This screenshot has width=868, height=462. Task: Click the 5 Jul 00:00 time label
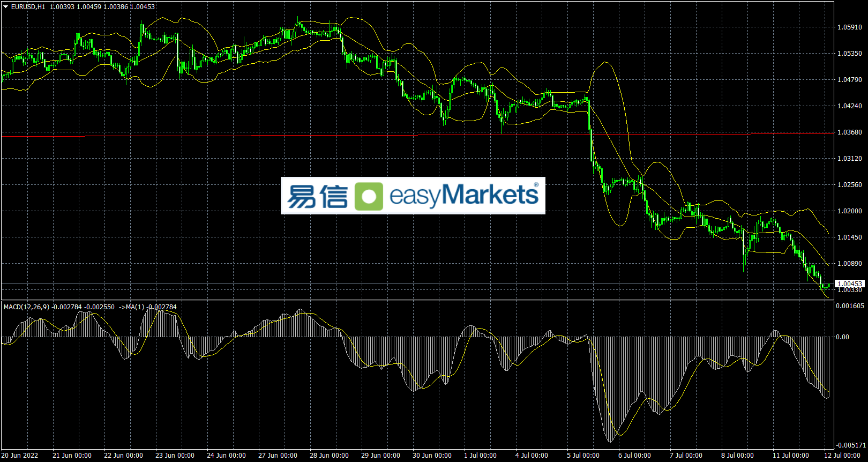583,456
